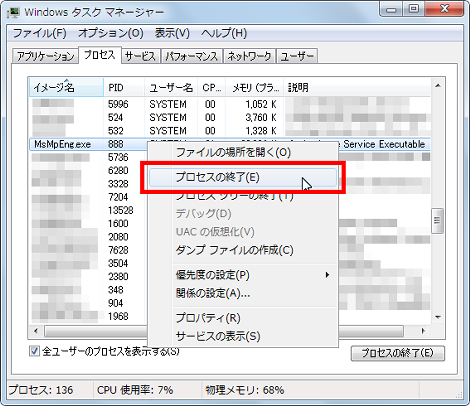Select the row with PID 524
Image resolution: width=470 pixels, height=406 pixels.
pos(230,118)
